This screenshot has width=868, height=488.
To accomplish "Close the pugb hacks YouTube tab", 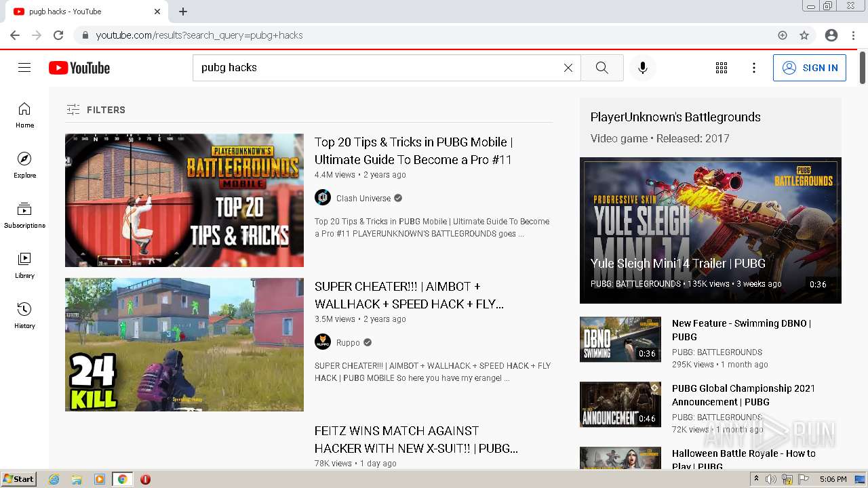I will 157,12.
